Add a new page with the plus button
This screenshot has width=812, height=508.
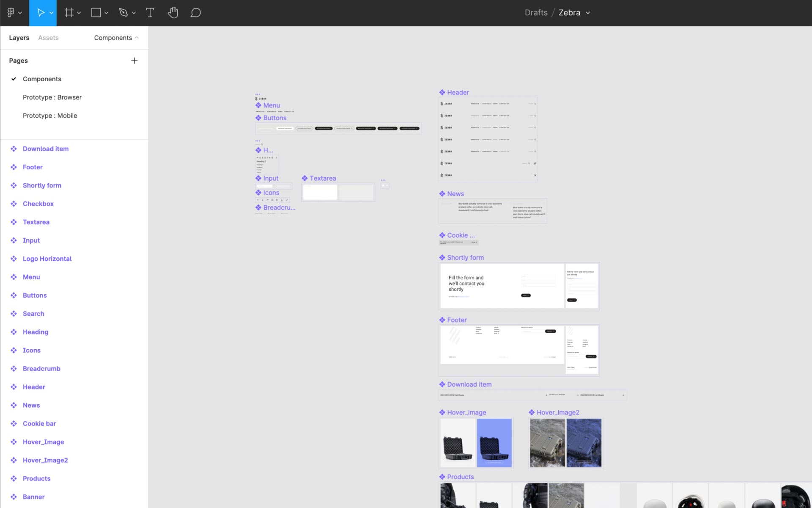coord(134,60)
